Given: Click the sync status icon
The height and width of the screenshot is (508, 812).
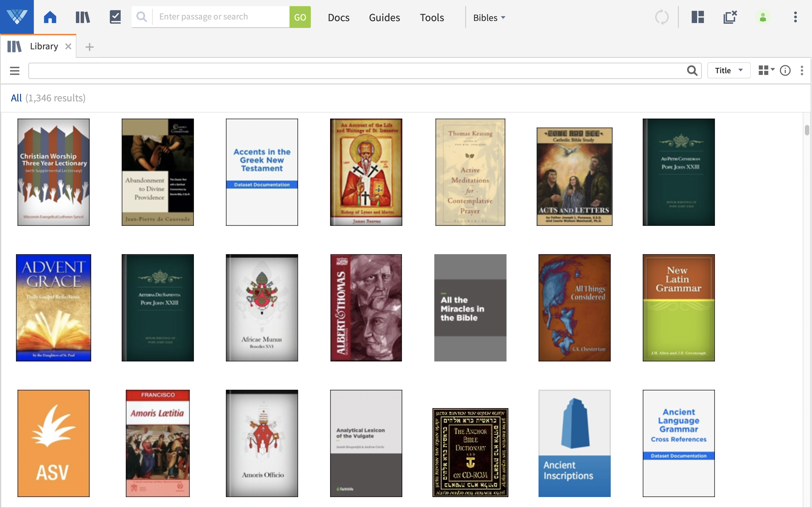Looking at the screenshot, I should click(662, 17).
